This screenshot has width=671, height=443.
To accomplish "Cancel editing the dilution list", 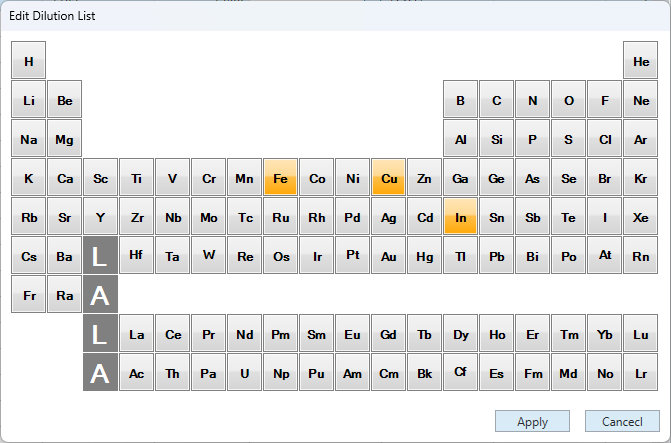I will pos(622,421).
